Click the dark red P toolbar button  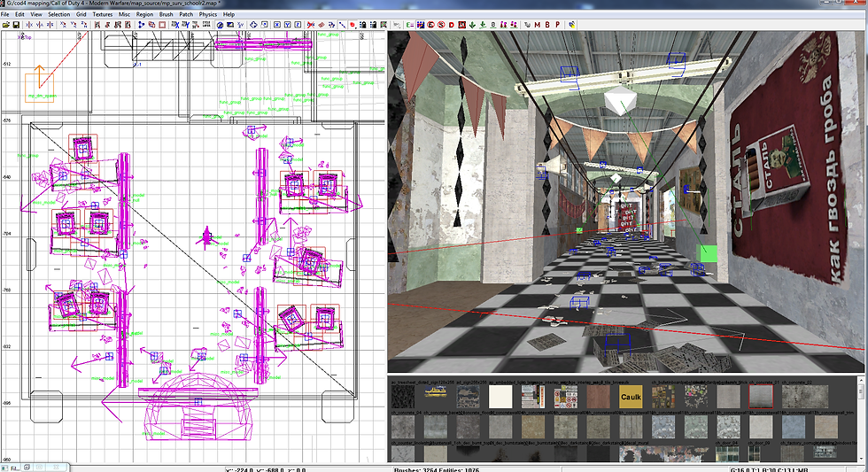point(557,25)
